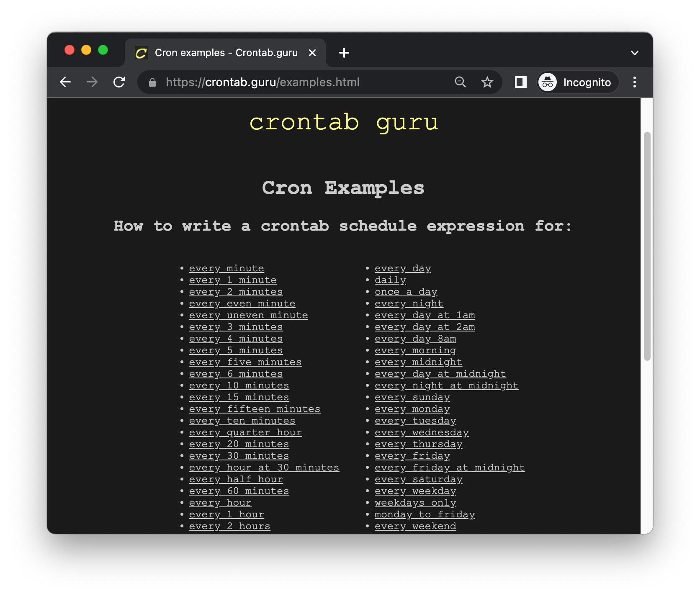Open 'every hour at 30 minutes' link
Viewport: 700px width, 596px height.
(x=264, y=468)
